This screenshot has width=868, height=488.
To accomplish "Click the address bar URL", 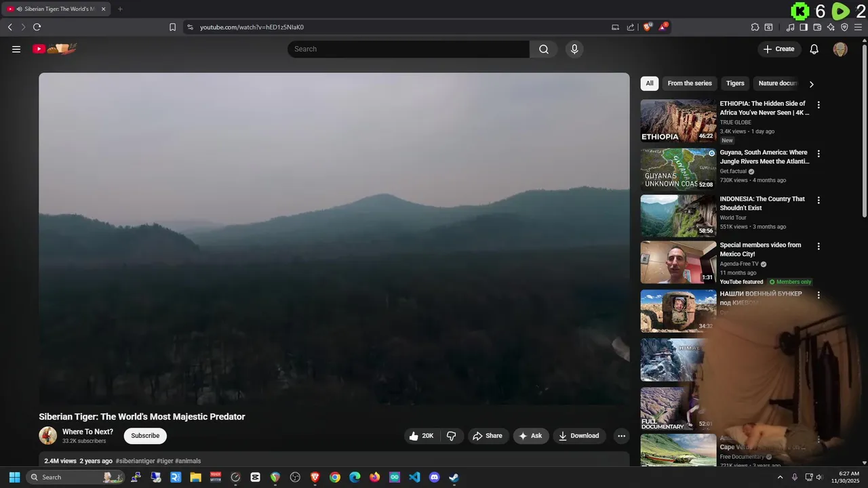I will point(252,27).
